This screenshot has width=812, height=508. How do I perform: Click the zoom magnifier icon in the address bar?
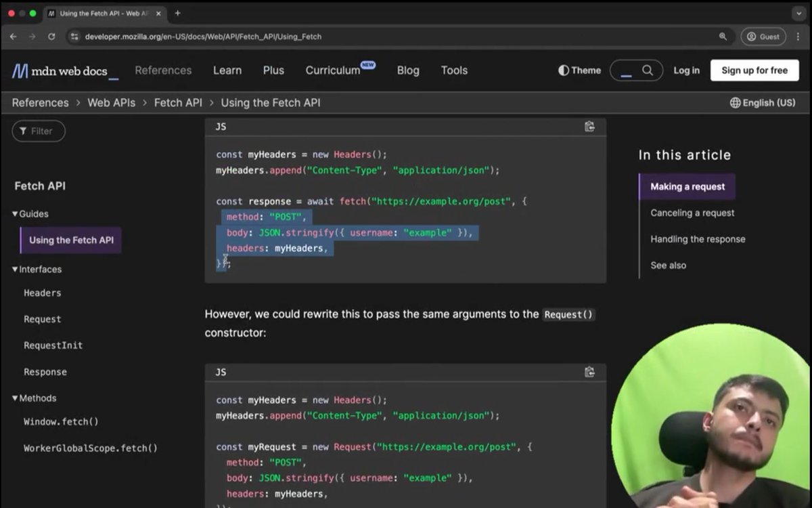(x=723, y=37)
